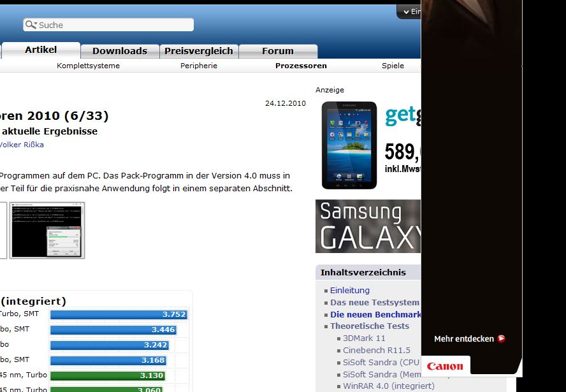Click the search magnifier icon
This screenshot has width=566, height=392.
[x=31, y=25]
